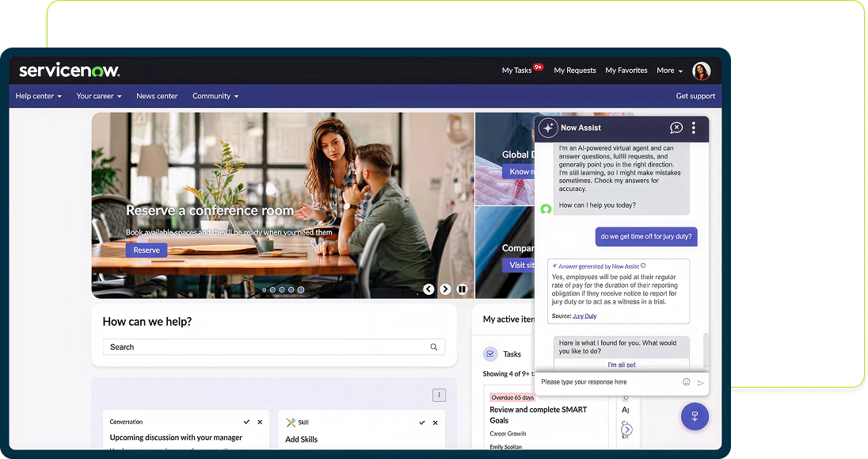Mark Add Skills card complete with checkmark

coord(422,423)
